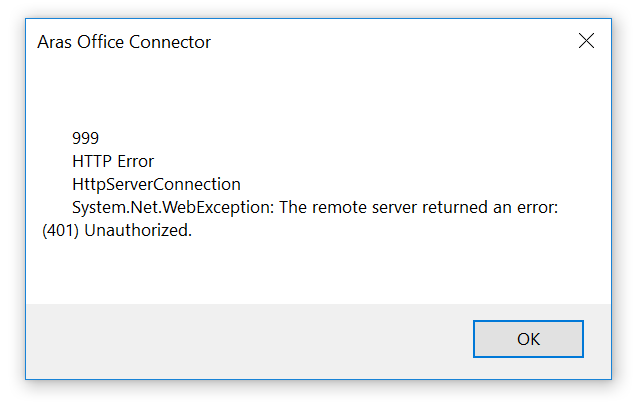Click the empty title bar area before X

(x=400, y=42)
